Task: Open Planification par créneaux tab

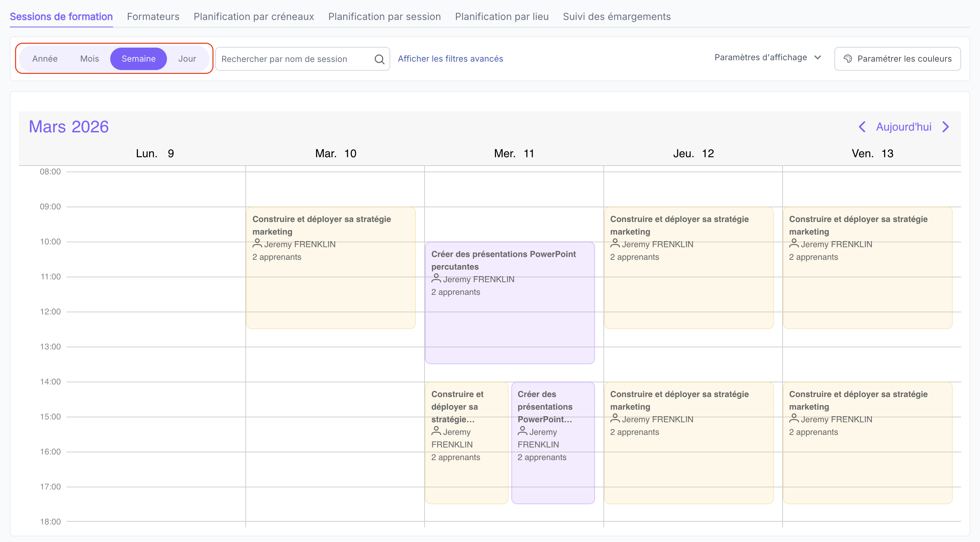Action: point(254,17)
